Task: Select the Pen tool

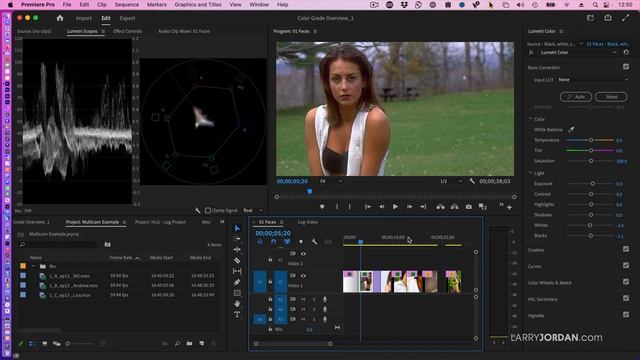Action: (237, 282)
